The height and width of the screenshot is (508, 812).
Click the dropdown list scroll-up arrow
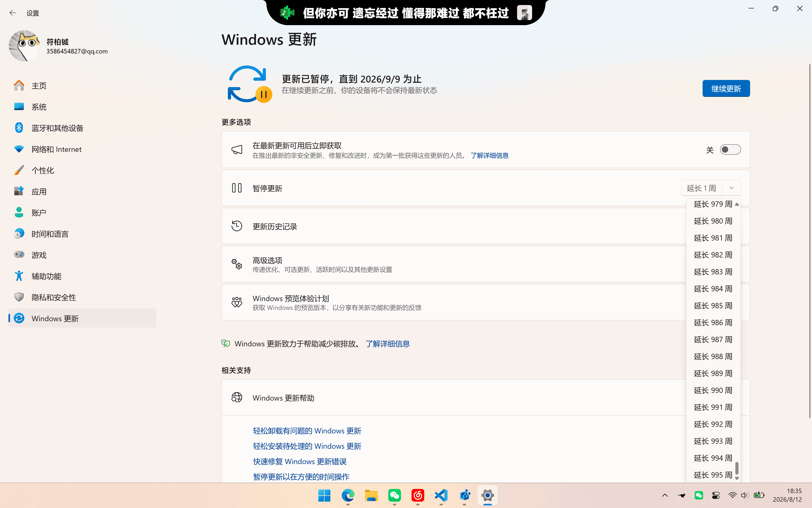(737, 204)
